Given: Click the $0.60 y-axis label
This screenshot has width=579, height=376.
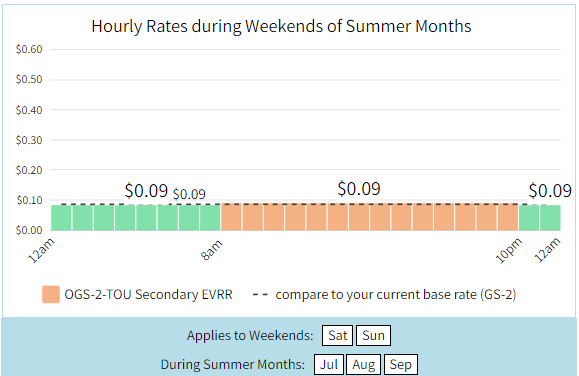Looking at the screenshot, I should (29, 49).
